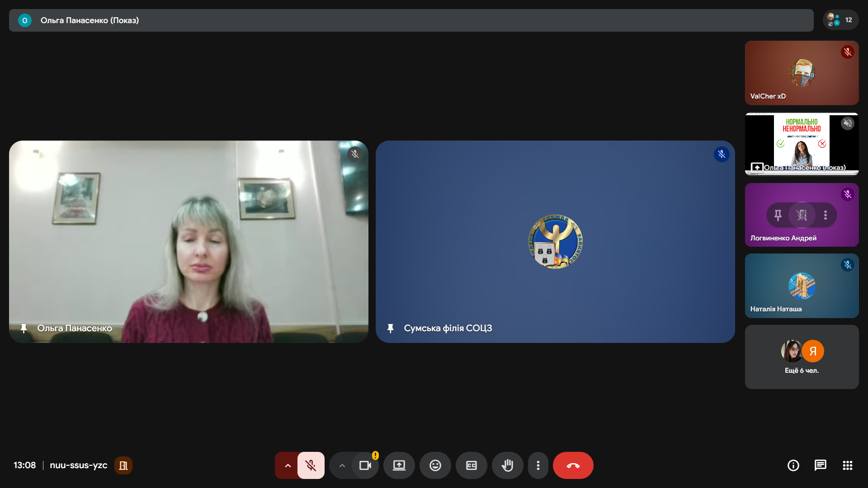Expand video settings arrow
This screenshot has height=488, width=868.
tap(342, 465)
